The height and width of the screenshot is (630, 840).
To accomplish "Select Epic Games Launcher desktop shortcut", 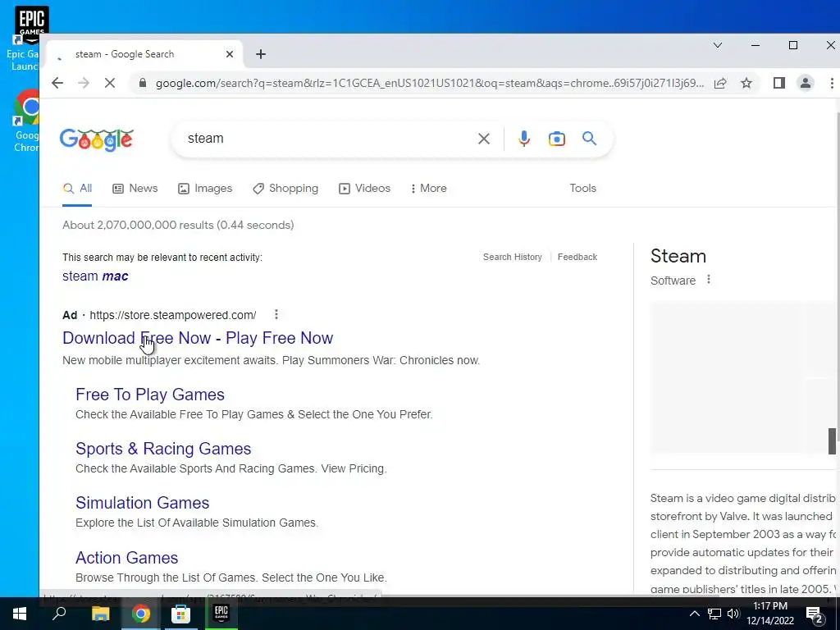I will 24,40.
